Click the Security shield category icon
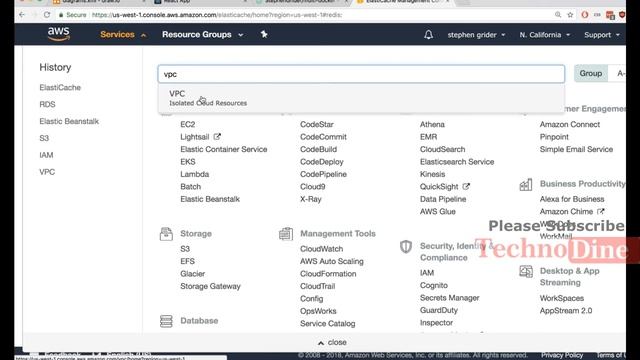 pos(406,247)
